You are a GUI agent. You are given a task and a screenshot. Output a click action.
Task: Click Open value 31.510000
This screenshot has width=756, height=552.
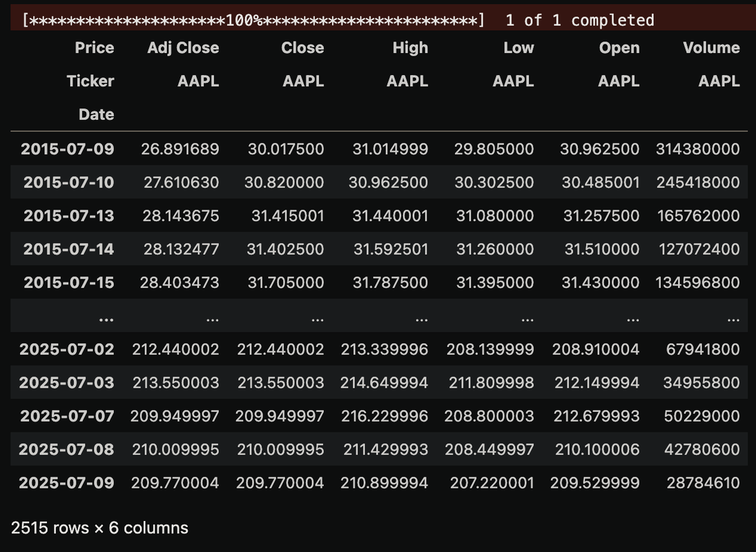pyautogui.click(x=602, y=249)
